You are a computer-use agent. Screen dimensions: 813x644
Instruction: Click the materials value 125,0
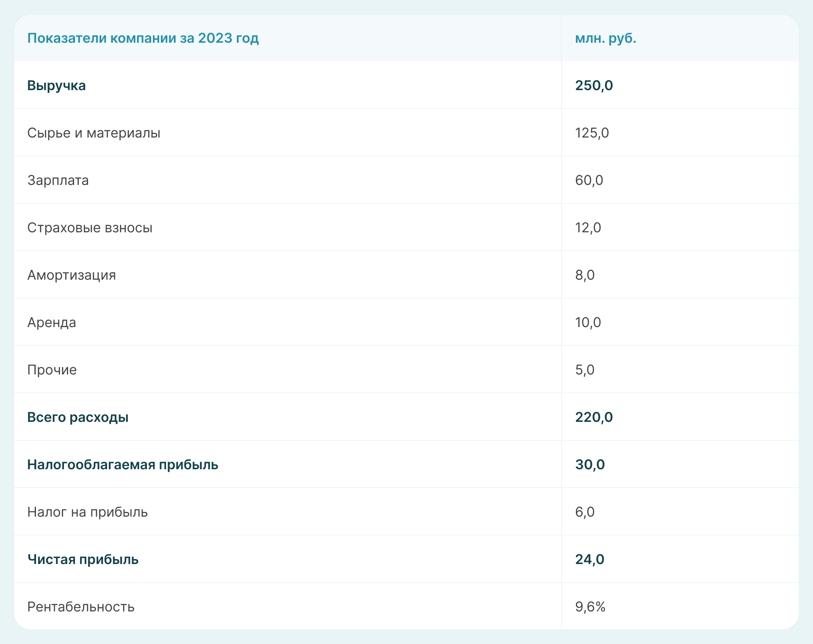click(x=592, y=133)
